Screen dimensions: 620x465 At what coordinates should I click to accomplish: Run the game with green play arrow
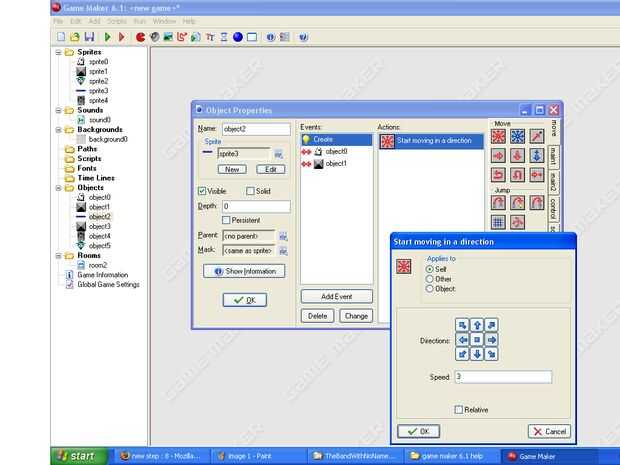(107, 37)
